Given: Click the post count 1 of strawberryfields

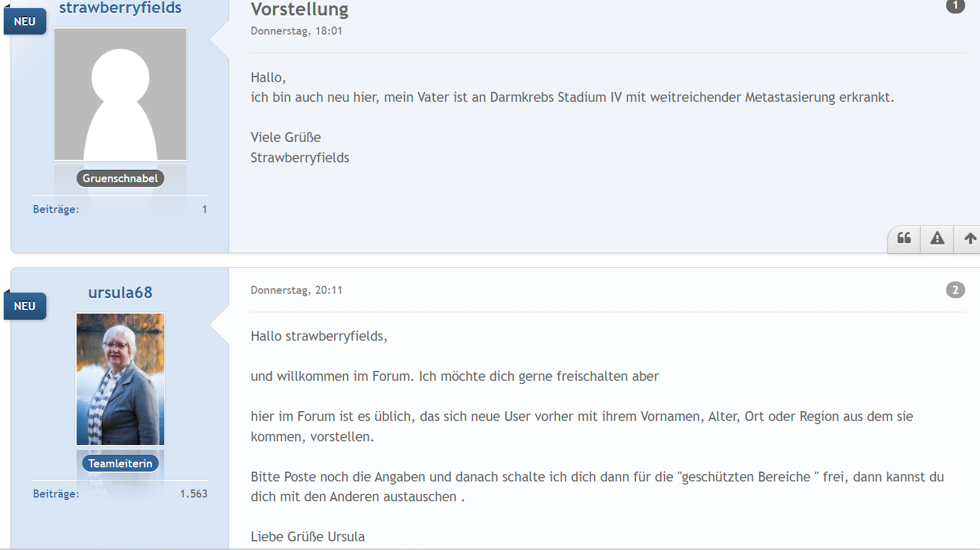Looking at the screenshot, I should click(204, 209).
